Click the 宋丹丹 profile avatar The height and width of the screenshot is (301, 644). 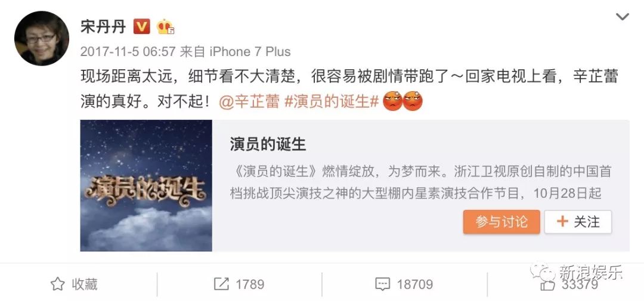[42, 38]
